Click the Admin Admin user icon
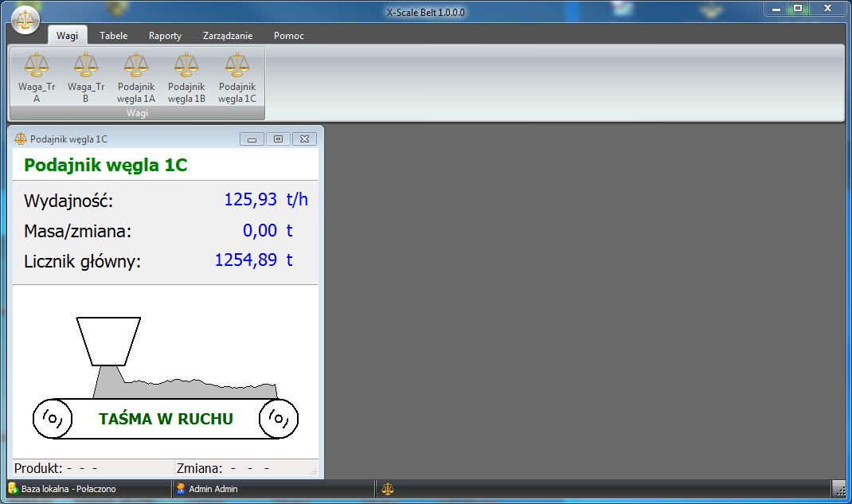This screenshot has height=504, width=852. coord(181,489)
